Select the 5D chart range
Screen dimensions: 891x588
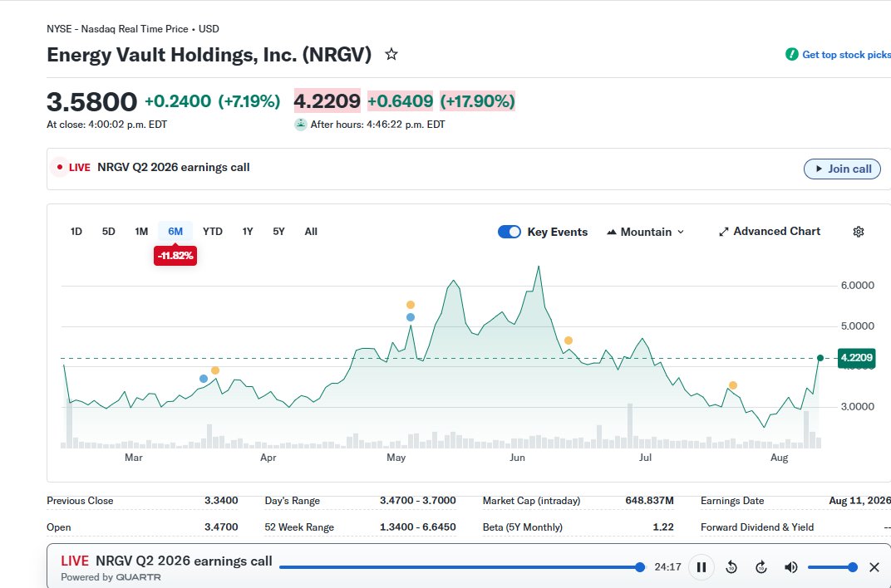[109, 232]
